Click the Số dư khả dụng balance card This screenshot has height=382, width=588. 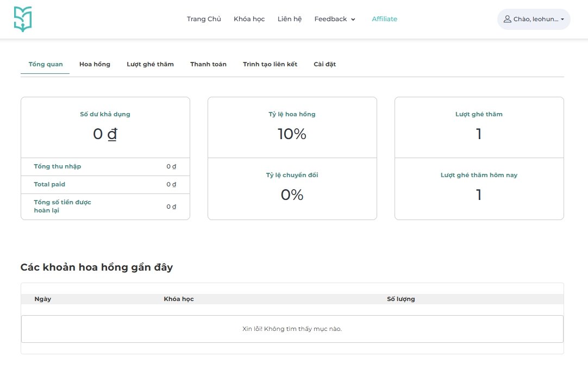pos(105,128)
